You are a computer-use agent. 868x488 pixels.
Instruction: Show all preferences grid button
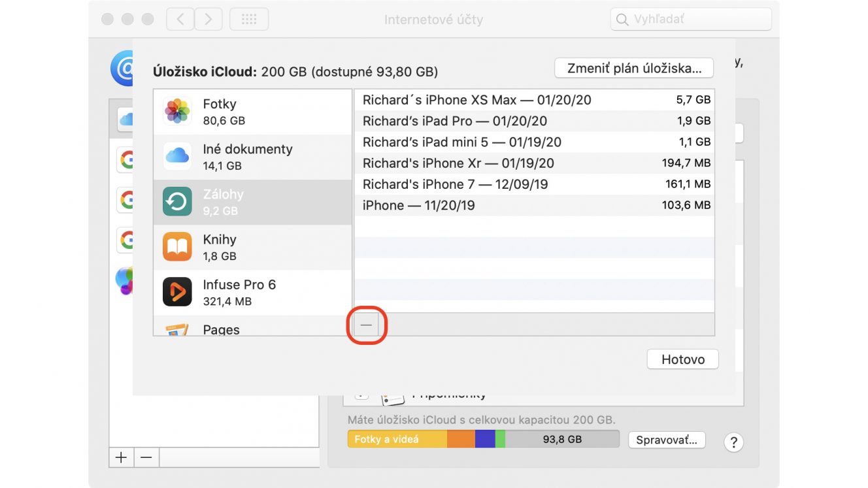249,20
